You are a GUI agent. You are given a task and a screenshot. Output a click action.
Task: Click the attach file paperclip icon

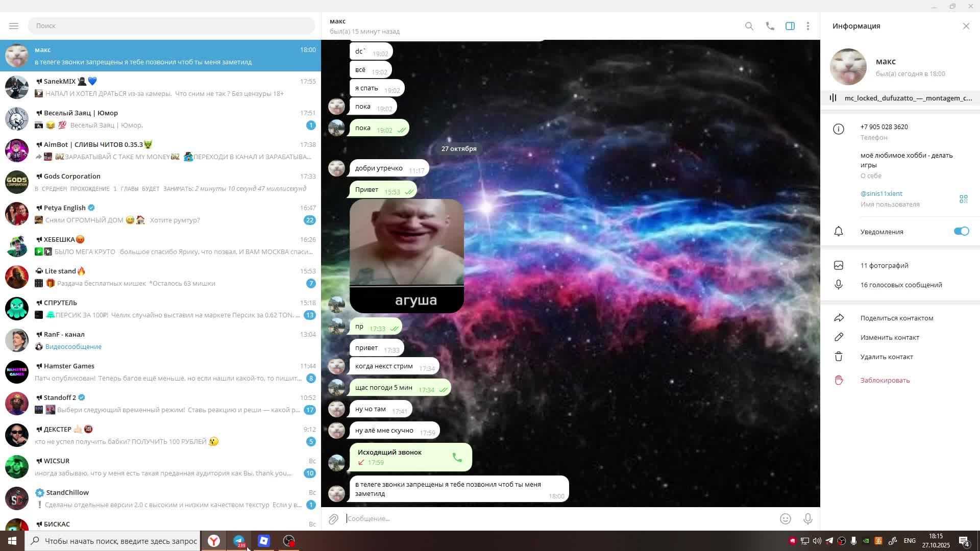click(x=333, y=519)
